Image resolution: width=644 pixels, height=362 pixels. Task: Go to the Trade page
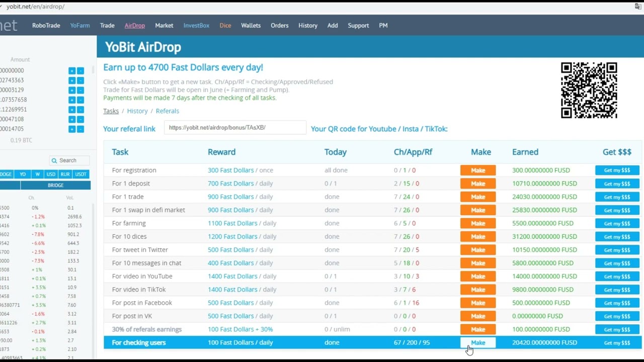[x=107, y=25]
